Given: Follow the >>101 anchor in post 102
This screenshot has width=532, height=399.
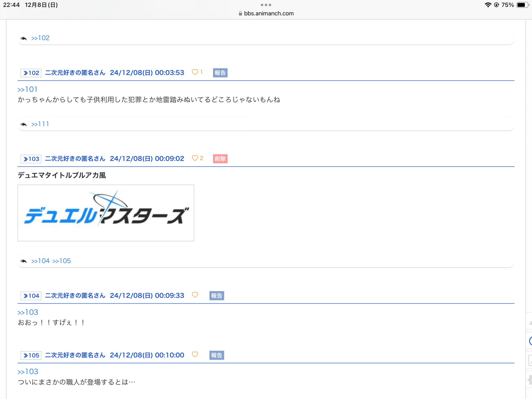Looking at the screenshot, I should point(27,89).
